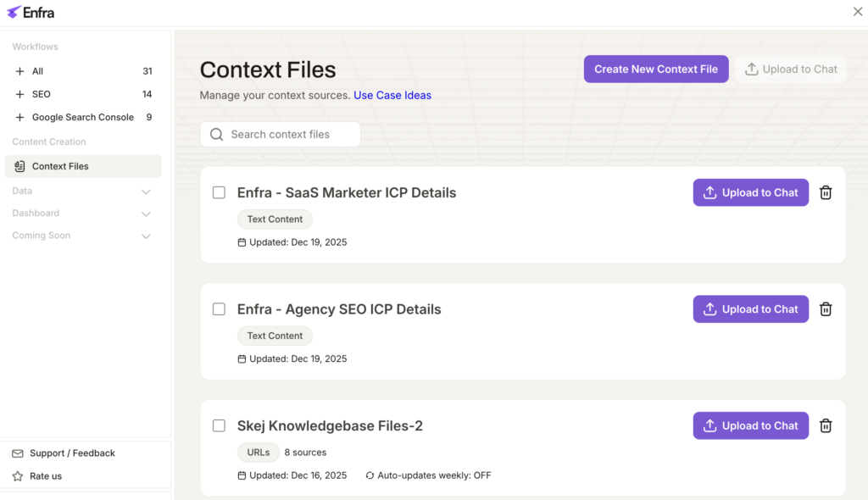This screenshot has height=500, width=868.
Task: Select the Enfra - Agency SEO ICP Details checkbox
Action: 219,309
